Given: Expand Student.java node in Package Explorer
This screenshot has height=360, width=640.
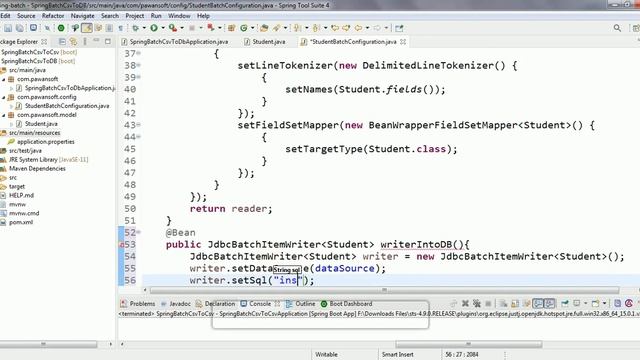Looking at the screenshot, I should tap(11, 124).
